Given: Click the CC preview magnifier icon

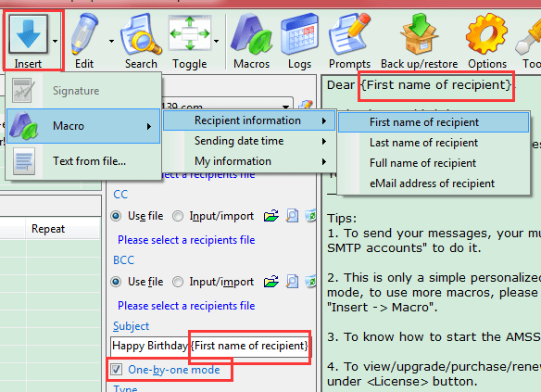Looking at the screenshot, I should (292, 216).
